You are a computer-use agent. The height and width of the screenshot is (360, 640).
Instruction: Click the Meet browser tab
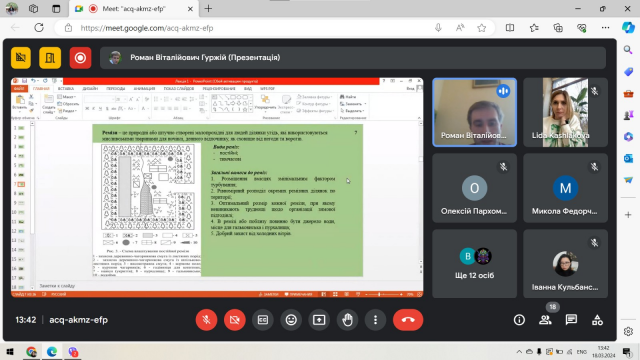(134, 9)
